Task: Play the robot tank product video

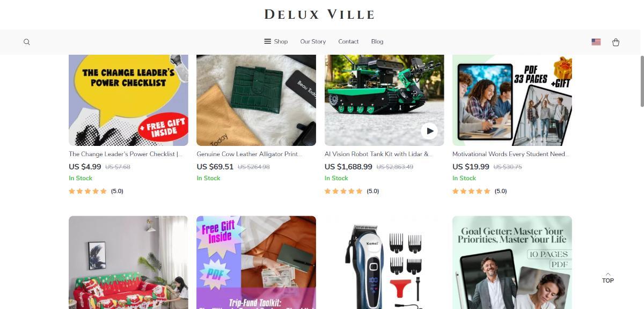Action: pyautogui.click(x=429, y=130)
